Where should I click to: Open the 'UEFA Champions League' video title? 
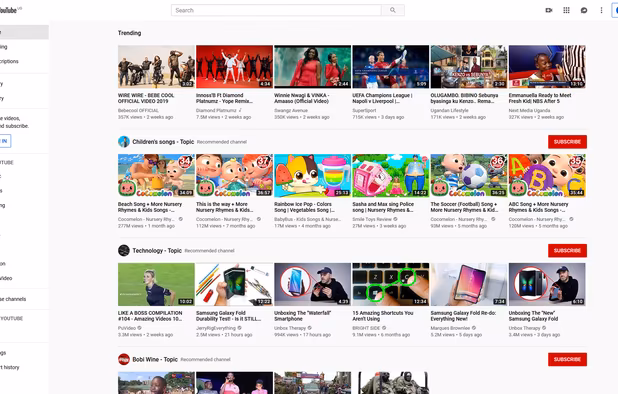382,98
